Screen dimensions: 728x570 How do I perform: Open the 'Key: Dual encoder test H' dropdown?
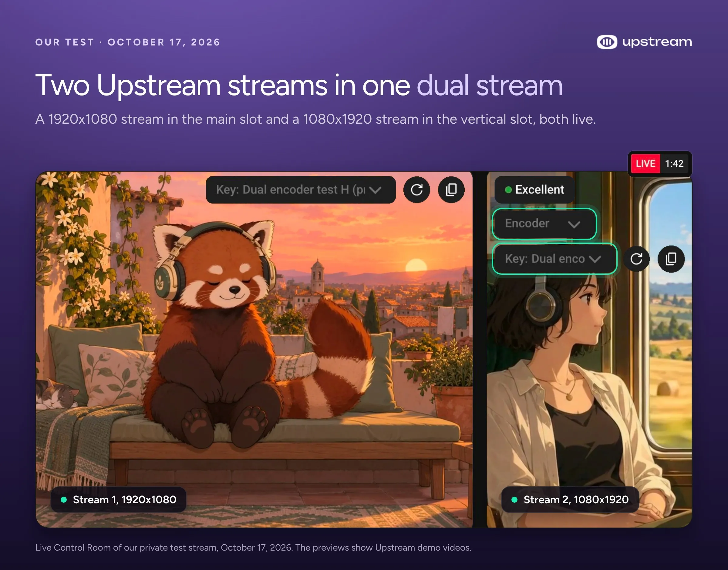(301, 190)
